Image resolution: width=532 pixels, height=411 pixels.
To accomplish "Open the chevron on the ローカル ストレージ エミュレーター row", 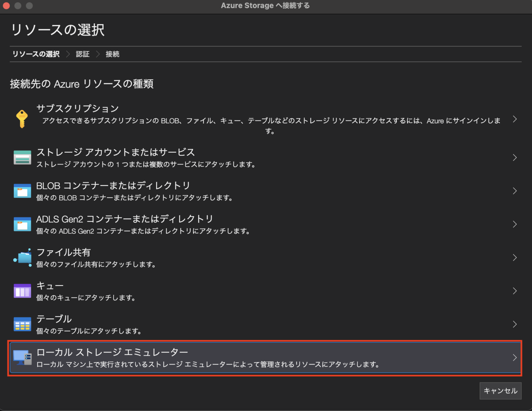I will tap(515, 357).
